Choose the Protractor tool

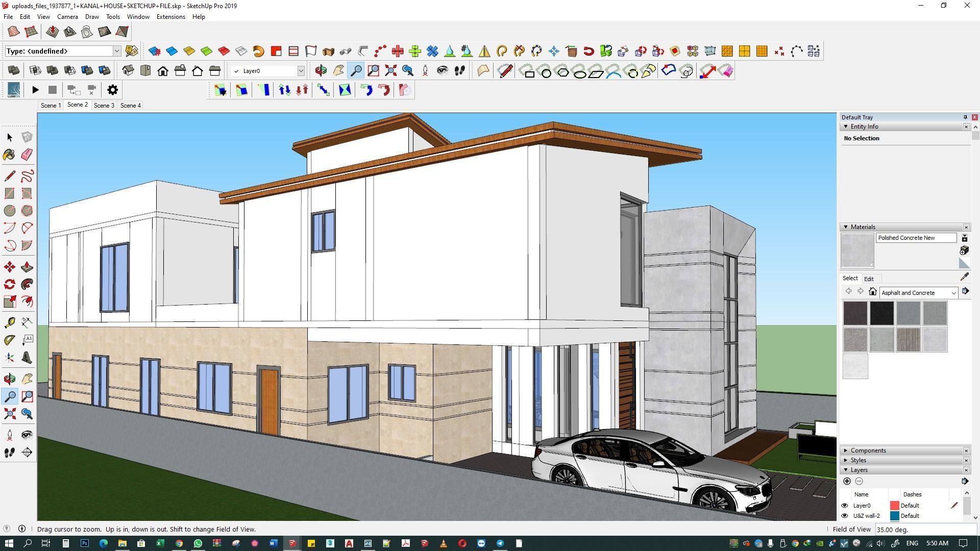[10, 340]
